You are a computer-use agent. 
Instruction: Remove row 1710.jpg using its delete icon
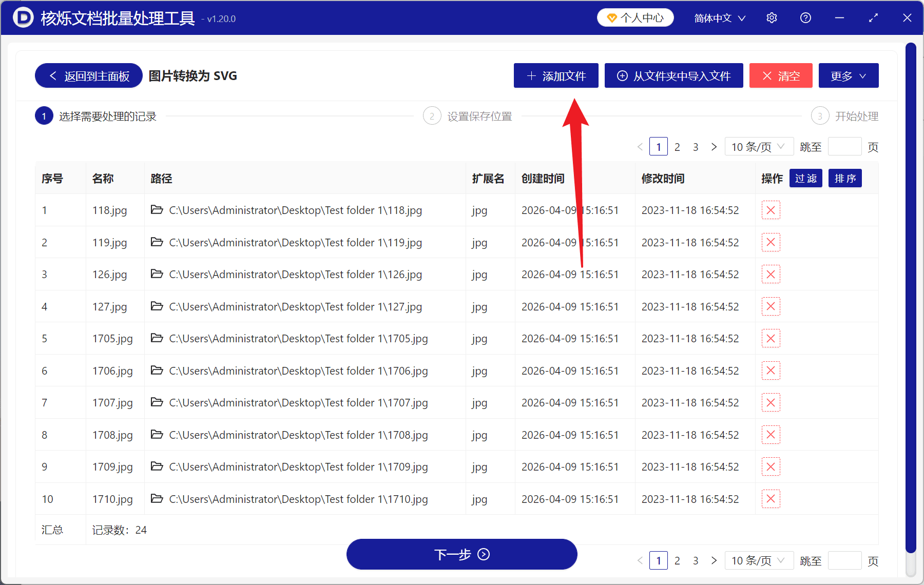point(771,498)
